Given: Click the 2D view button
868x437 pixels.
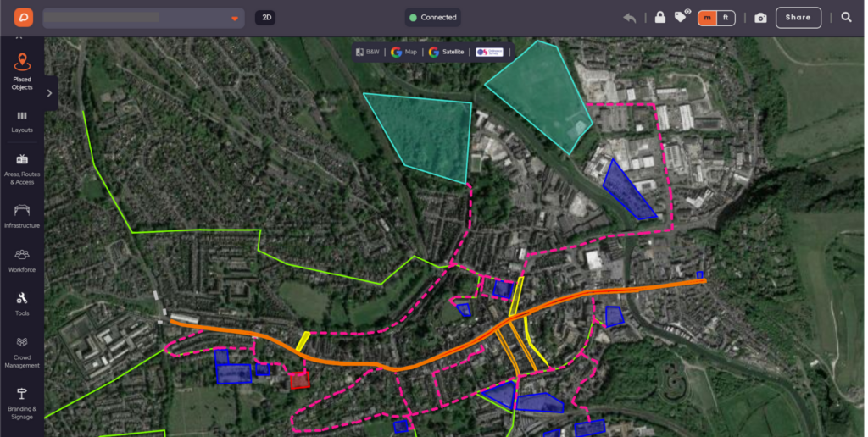Looking at the screenshot, I should click(266, 18).
